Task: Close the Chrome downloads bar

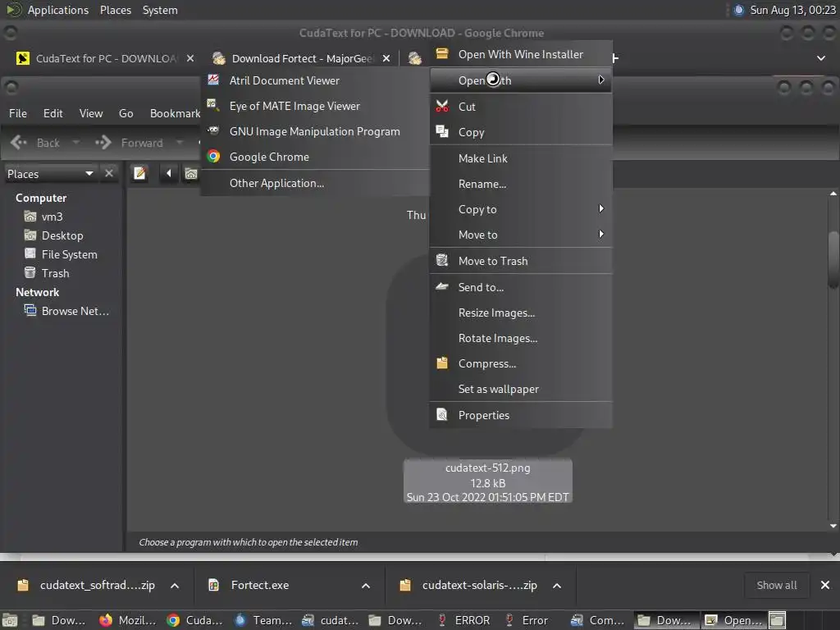Action: point(825,585)
